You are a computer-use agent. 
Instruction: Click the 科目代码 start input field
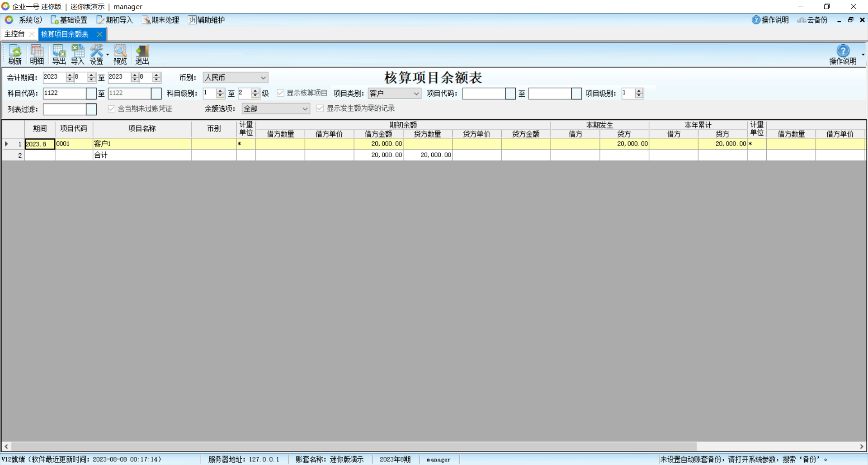tap(64, 94)
